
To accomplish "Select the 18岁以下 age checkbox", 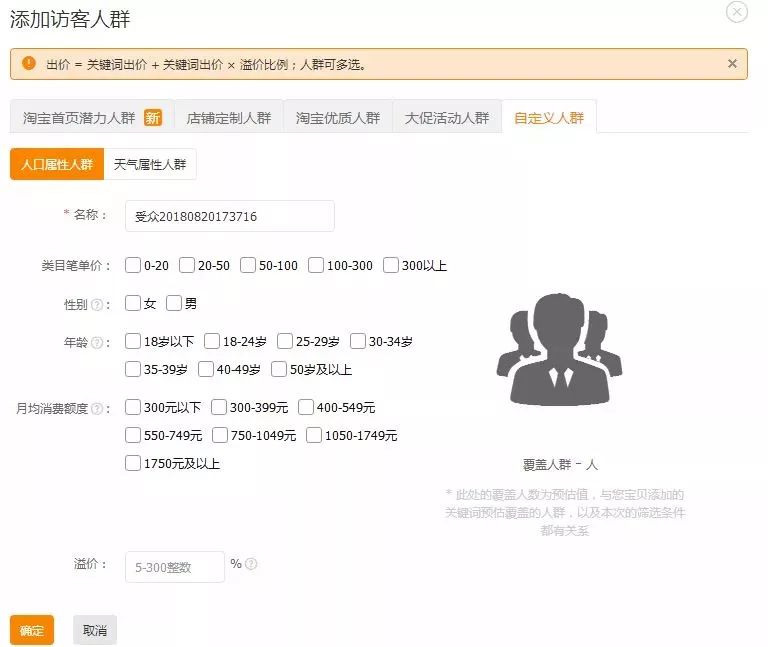I will pos(133,341).
